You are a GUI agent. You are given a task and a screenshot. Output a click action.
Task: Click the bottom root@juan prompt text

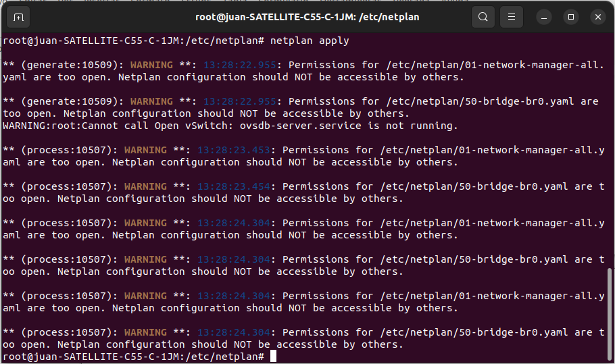coord(133,357)
